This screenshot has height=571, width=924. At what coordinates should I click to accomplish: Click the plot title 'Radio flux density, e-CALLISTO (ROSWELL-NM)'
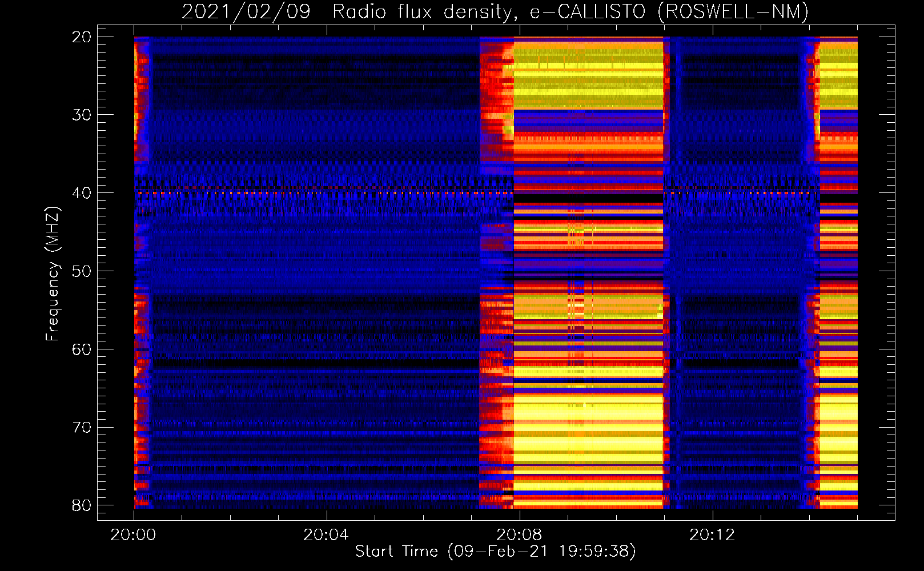[x=571, y=11]
